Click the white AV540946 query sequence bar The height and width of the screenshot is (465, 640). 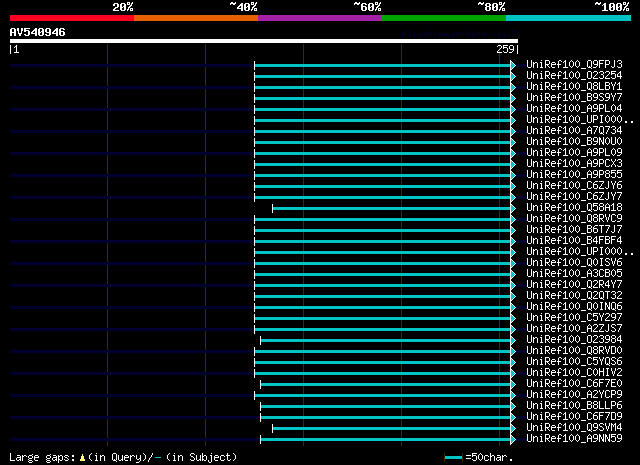264,41
